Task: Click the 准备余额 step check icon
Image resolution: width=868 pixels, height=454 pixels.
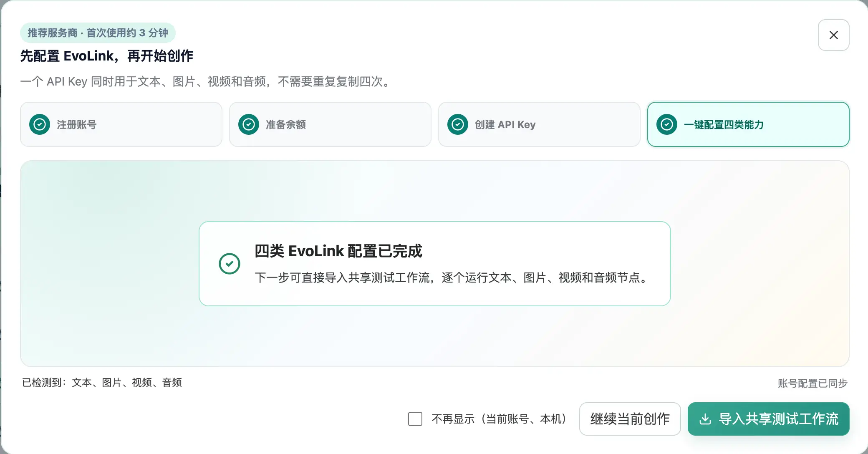Action: pyautogui.click(x=249, y=124)
